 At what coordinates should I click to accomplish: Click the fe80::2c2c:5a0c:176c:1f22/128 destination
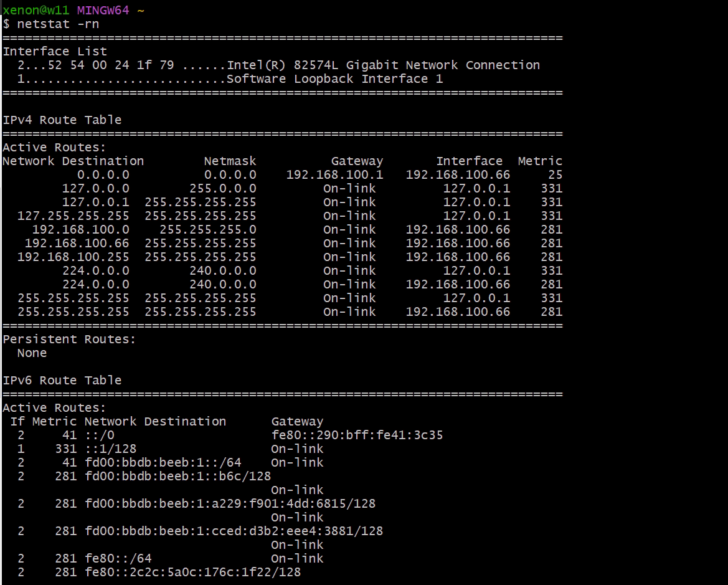tap(192, 573)
